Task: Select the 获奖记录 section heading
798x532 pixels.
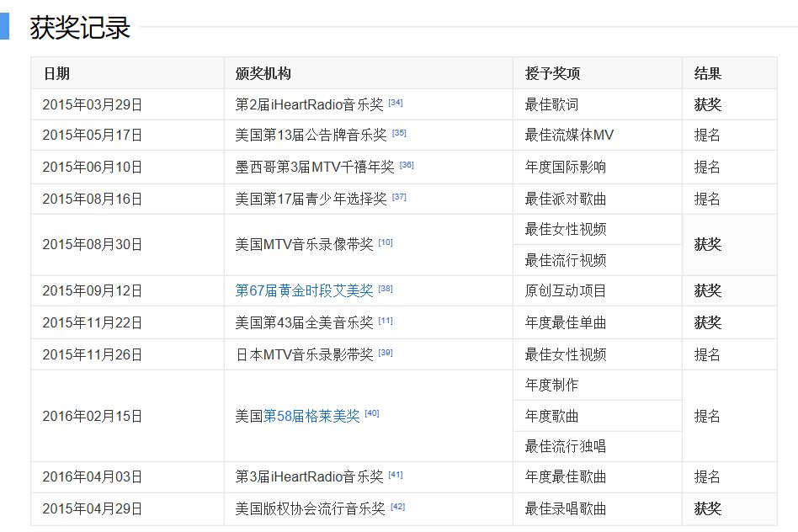Action: [x=80, y=28]
